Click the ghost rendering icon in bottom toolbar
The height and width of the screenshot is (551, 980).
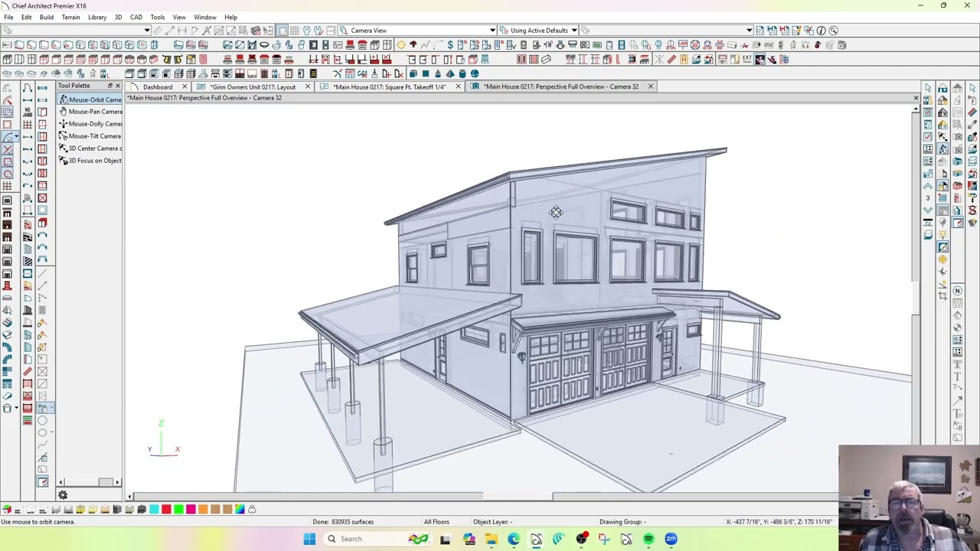(x=252, y=510)
